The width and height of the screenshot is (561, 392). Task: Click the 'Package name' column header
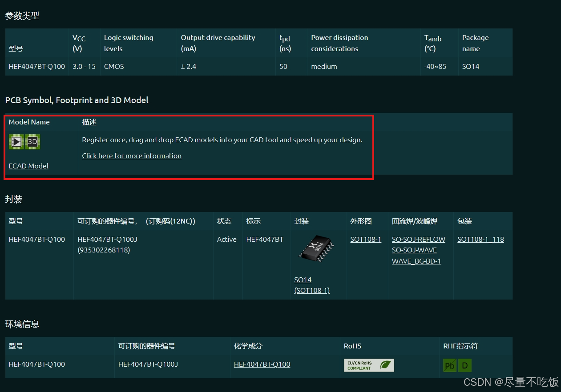pos(475,43)
